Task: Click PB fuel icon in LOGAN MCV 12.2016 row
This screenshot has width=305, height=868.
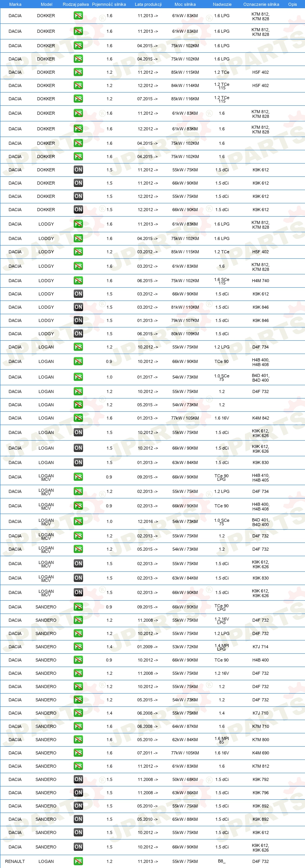Action: (x=78, y=521)
